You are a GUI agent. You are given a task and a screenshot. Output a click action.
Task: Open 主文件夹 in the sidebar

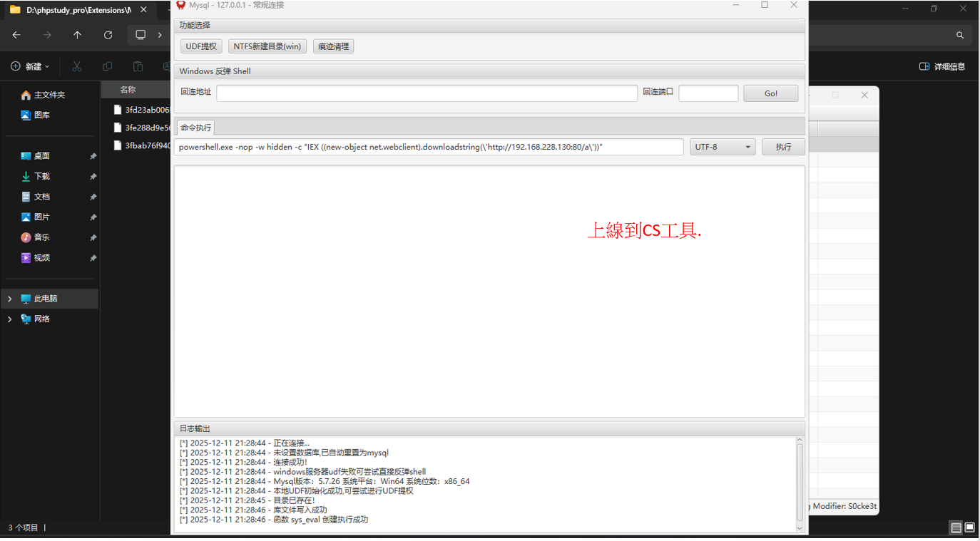[x=49, y=95]
